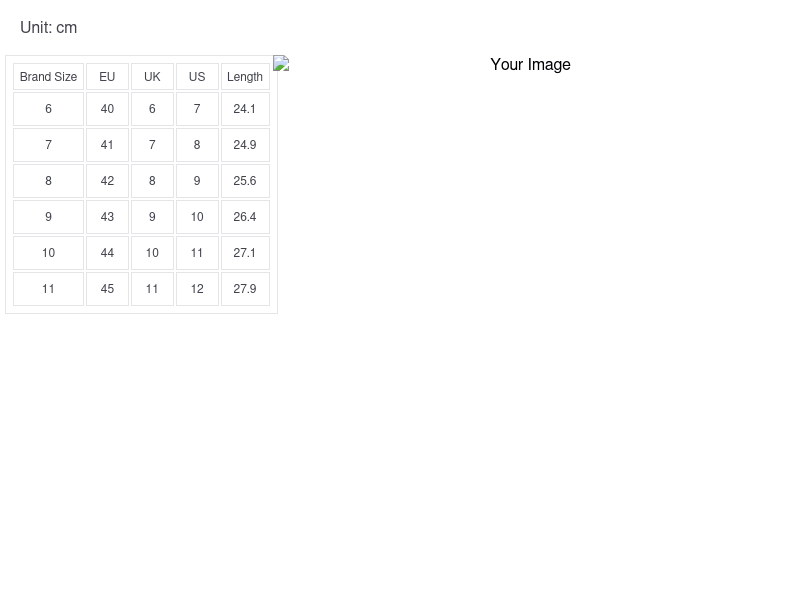Click the EU size 45 cell
The image size is (800, 600).
(107, 289)
